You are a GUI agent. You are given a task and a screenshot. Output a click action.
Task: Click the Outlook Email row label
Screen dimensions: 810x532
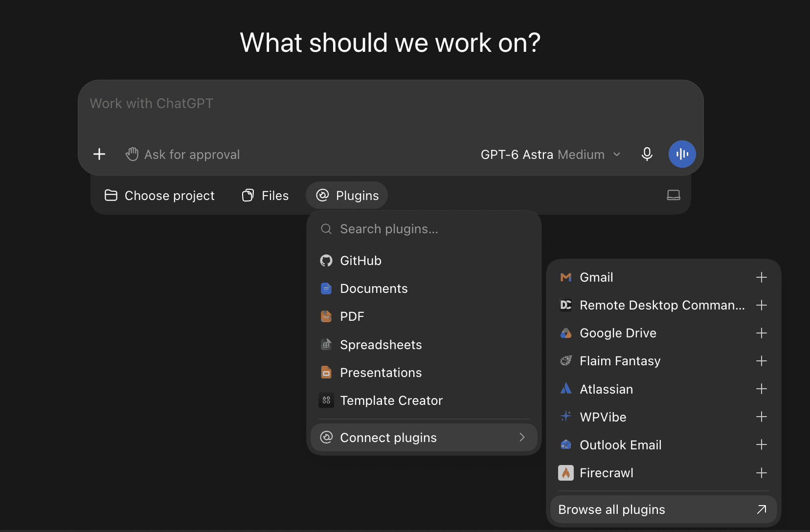click(620, 445)
